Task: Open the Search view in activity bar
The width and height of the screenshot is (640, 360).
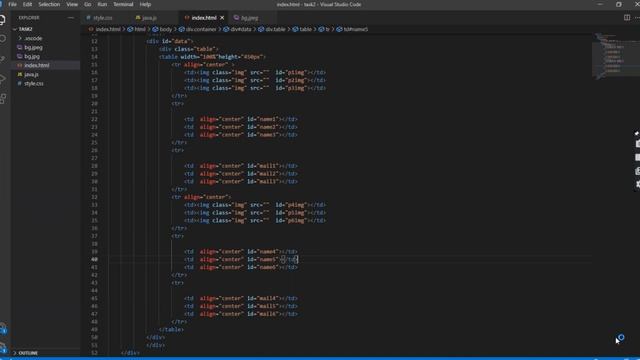Action: 3,39
